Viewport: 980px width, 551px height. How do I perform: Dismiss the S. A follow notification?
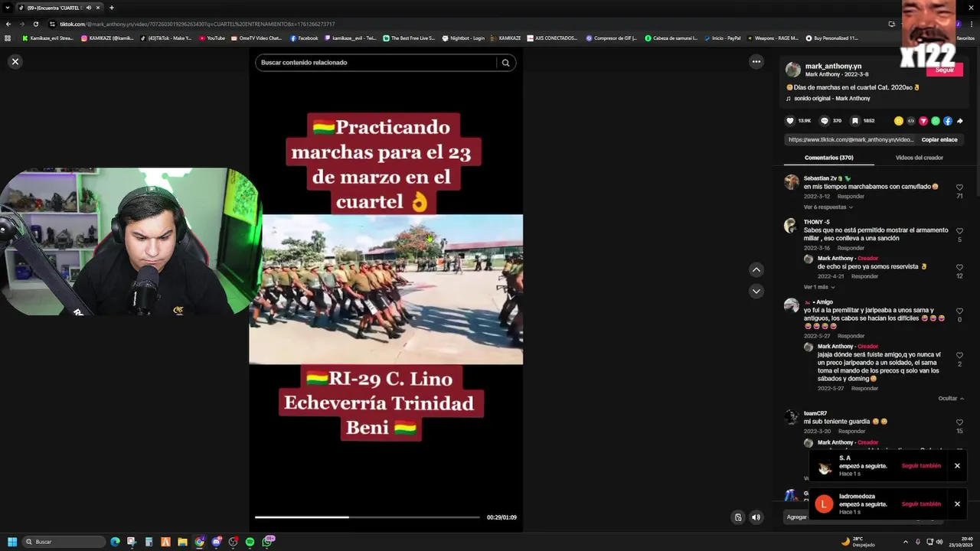(957, 466)
